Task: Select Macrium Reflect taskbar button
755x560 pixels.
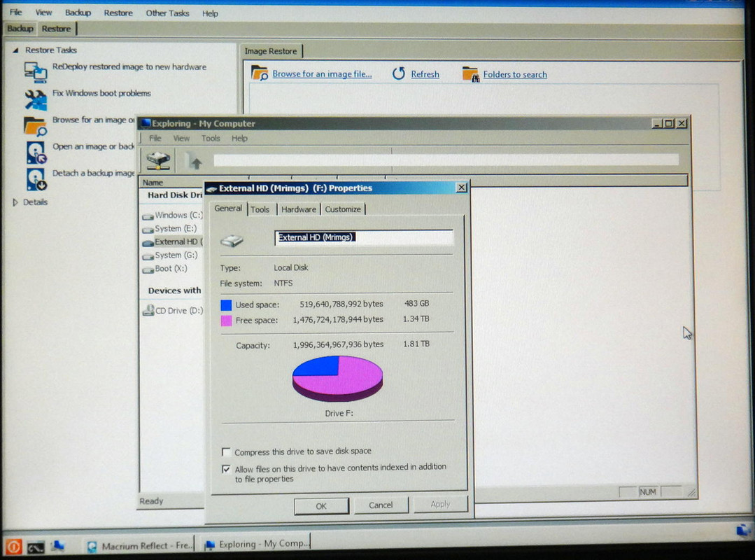Action: [x=139, y=545]
